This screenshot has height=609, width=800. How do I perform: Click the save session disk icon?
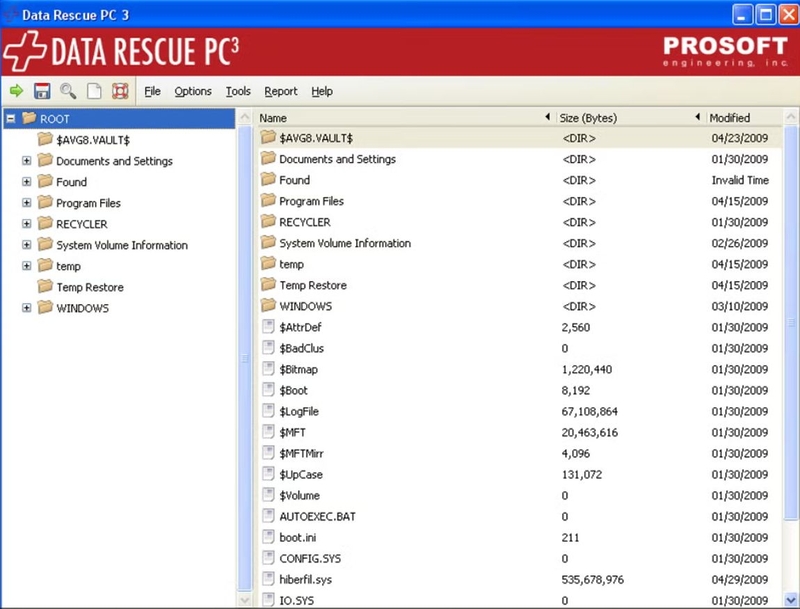43,91
